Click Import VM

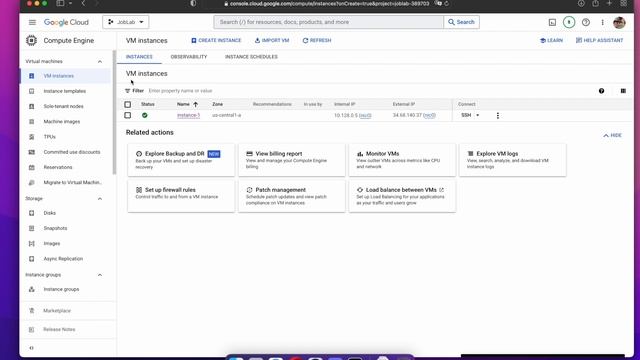[x=272, y=40]
